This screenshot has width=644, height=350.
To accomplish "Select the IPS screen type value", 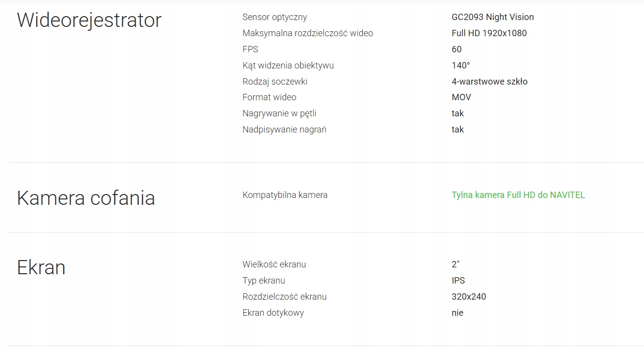I will (458, 281).
